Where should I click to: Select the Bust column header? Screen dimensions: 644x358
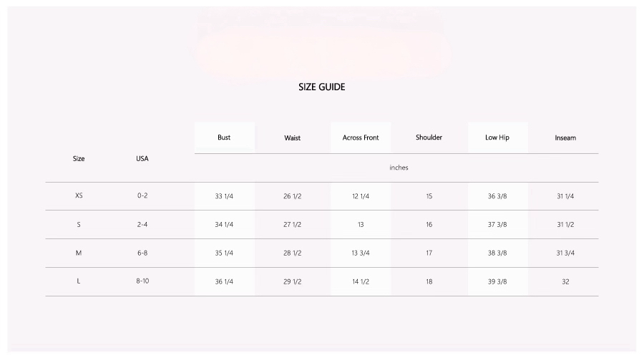click(224, 137)
